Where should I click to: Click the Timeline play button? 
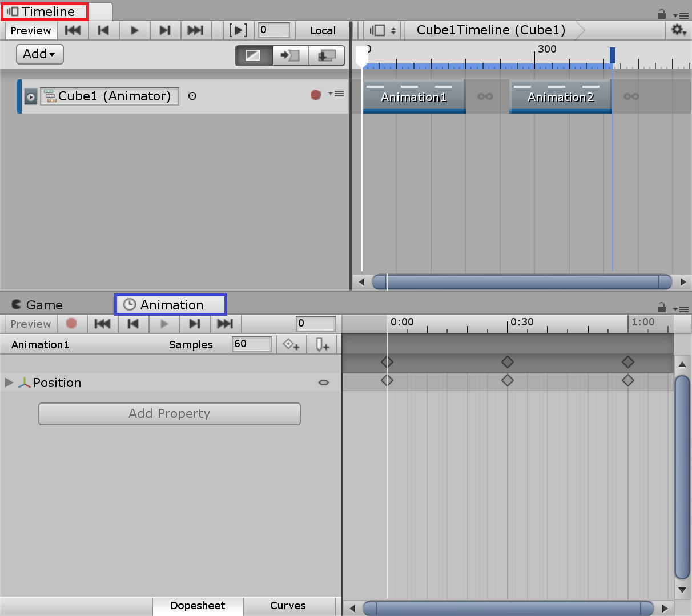[x=134, y=30]
